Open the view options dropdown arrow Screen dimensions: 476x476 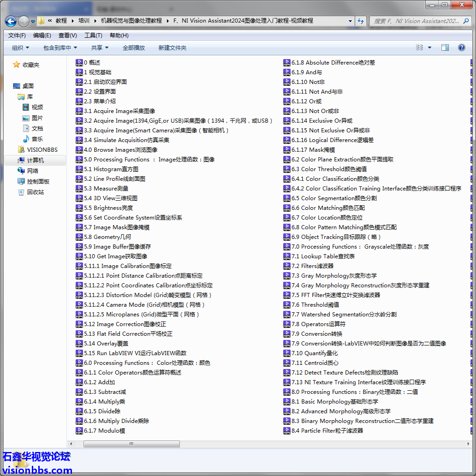coord(429,48)
